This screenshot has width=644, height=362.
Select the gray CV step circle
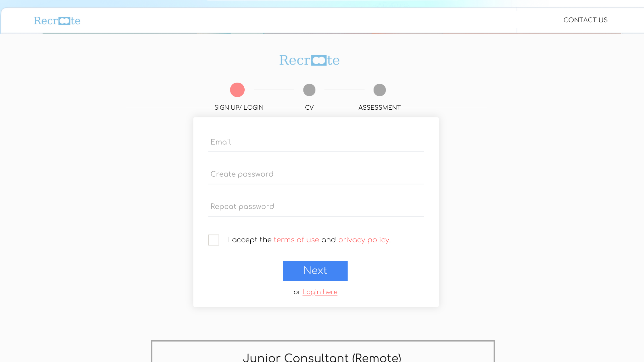click(309, 90)
